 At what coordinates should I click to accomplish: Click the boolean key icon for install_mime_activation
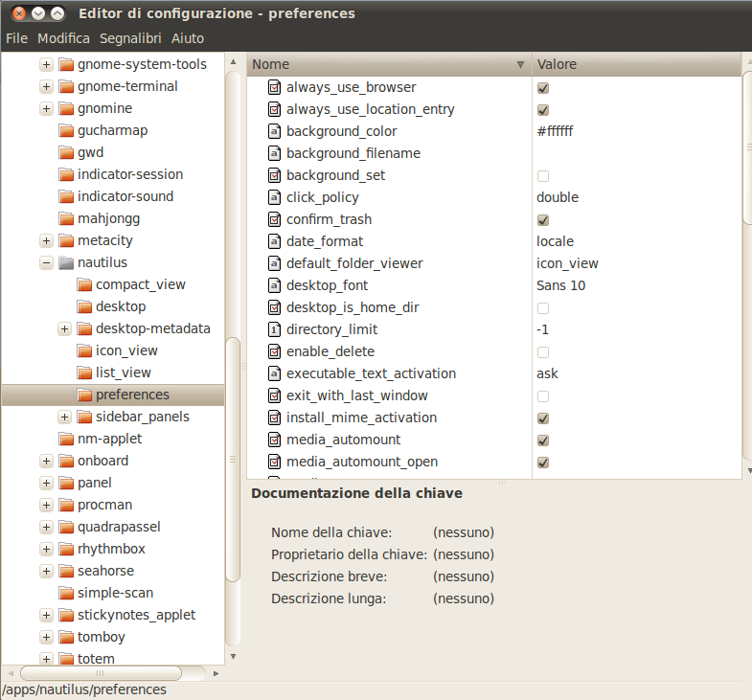274,418
